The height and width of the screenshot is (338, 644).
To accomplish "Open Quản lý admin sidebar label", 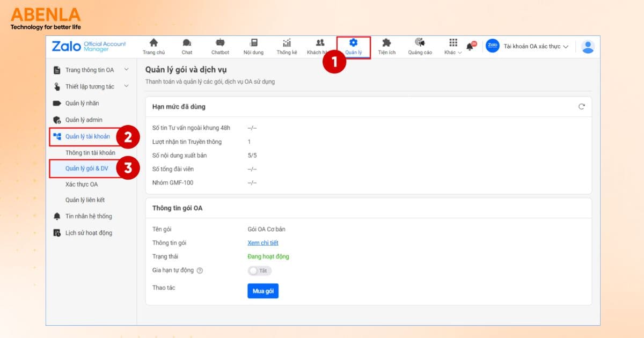I will 84,120.
